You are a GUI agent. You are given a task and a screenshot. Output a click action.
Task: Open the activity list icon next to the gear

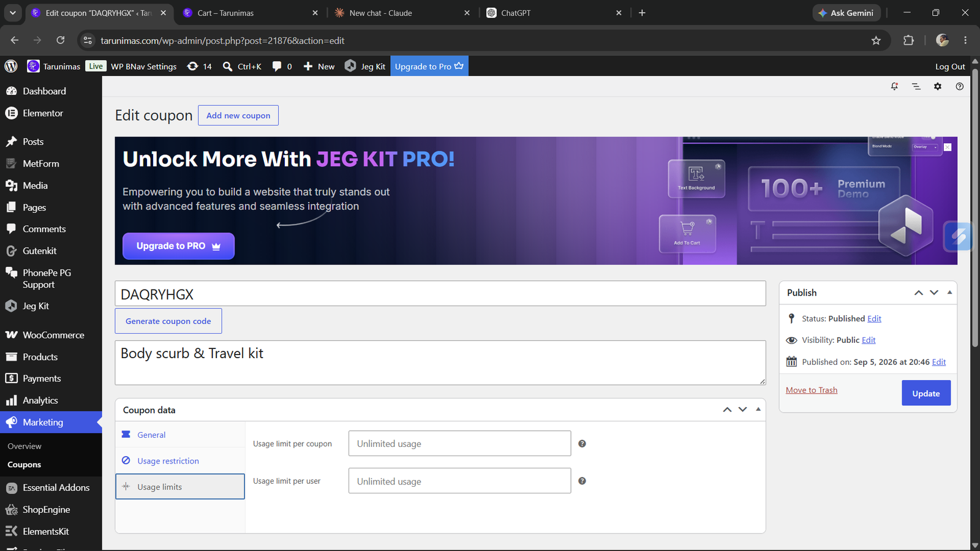pyautogui.click(x=916, y=86)
